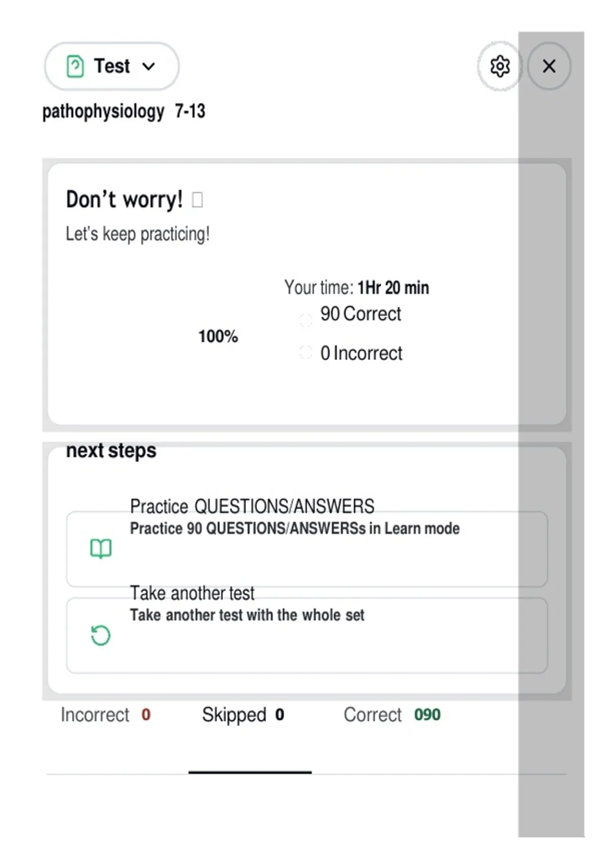Close the test results with X

coord(549,66)
